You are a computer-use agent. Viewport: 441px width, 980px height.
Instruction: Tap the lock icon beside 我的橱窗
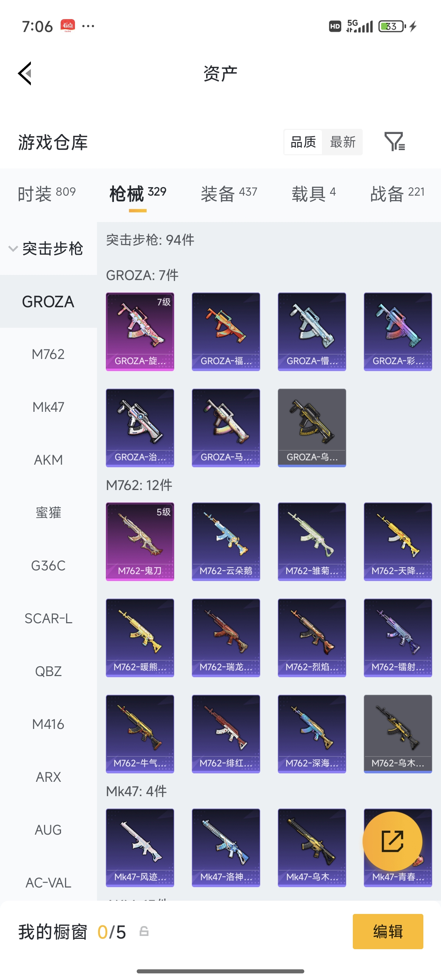[x=144, y=931]
